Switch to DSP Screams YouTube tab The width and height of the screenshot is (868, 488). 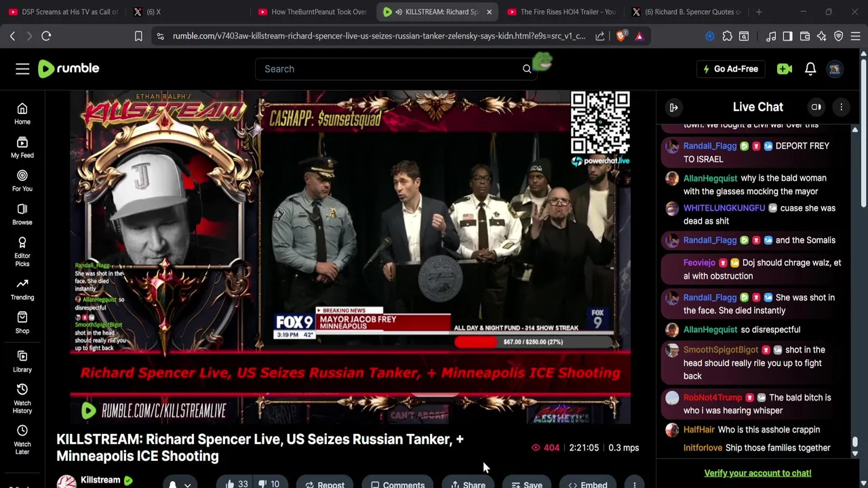pos(63,12)
